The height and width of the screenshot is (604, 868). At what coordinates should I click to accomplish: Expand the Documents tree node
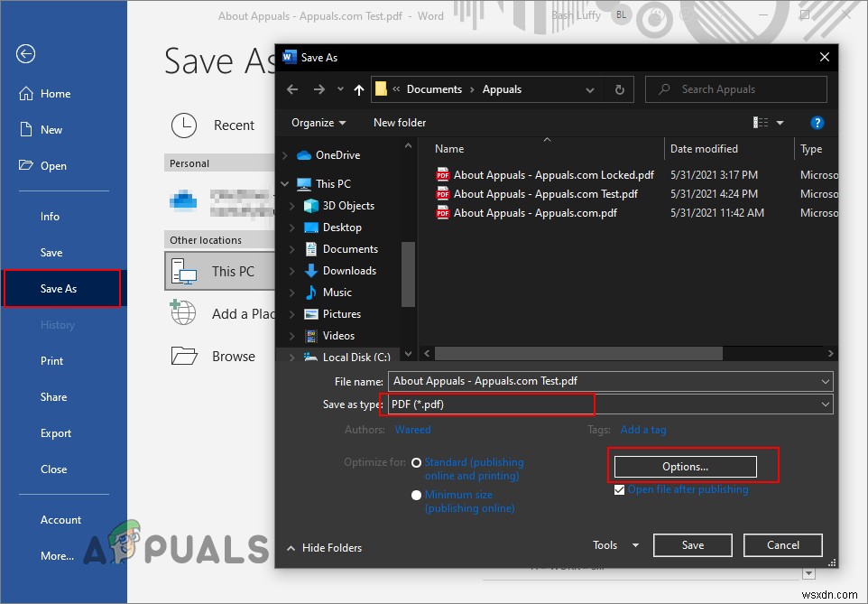point(292,249)
